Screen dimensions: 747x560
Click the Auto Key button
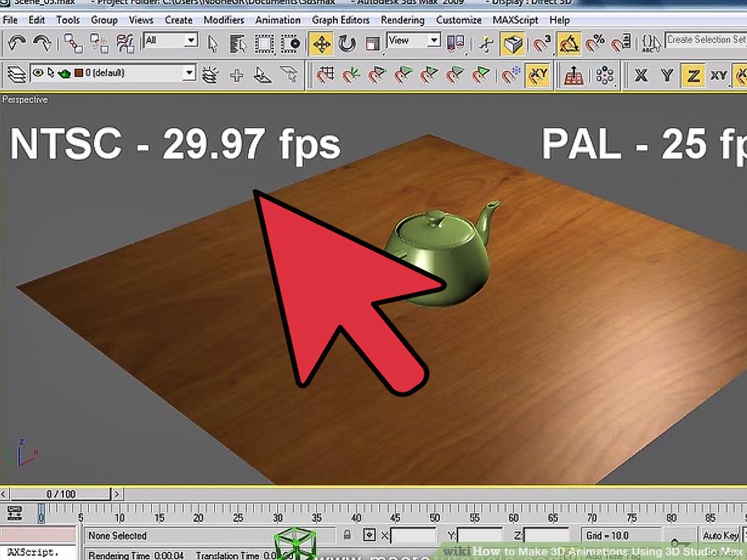(x=720, y=536)
